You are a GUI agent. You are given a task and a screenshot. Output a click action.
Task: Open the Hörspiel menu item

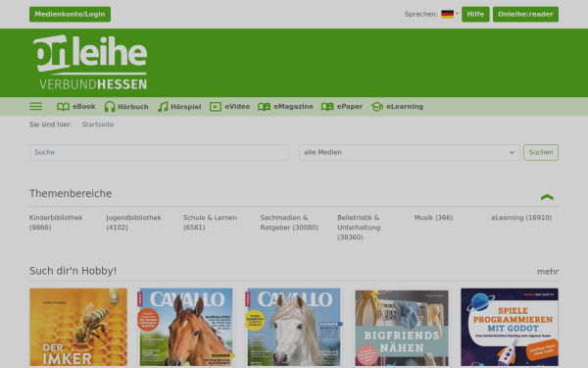tap(179, 107)
